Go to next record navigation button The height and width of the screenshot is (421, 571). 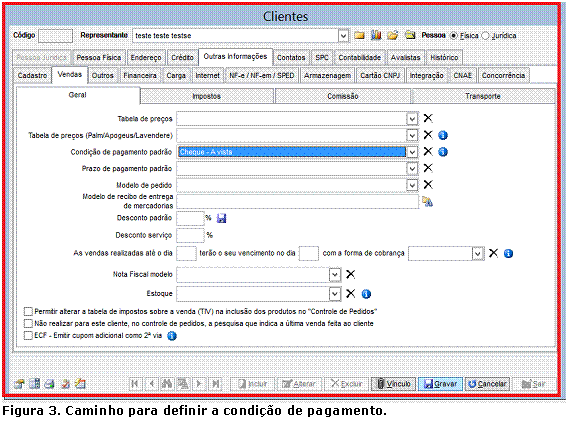point(200,384)
